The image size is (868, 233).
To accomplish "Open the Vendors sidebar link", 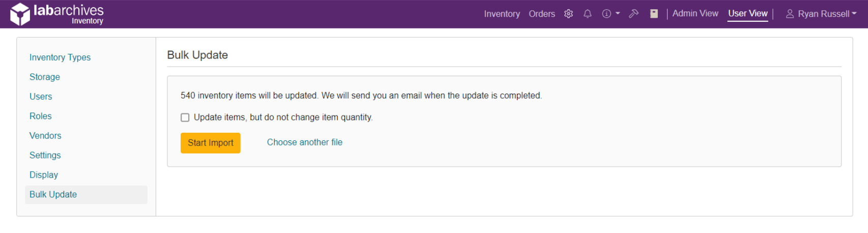I will tap(45, 136).
